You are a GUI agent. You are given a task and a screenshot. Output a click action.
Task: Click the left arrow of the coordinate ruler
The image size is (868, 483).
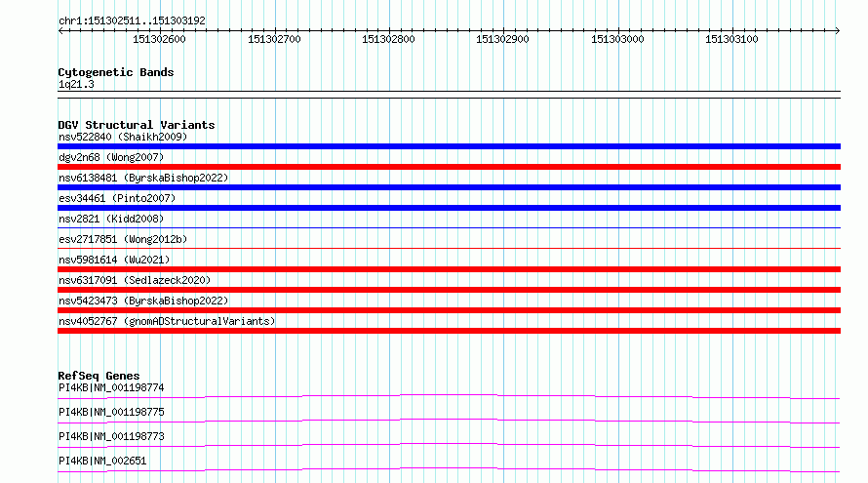click(60, 31)
